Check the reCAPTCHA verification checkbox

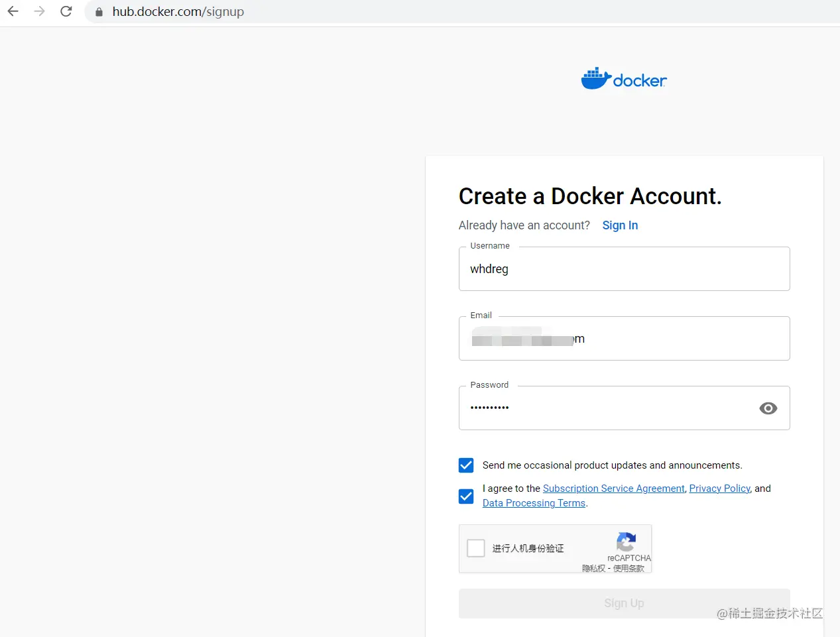[x=476, y=548]
